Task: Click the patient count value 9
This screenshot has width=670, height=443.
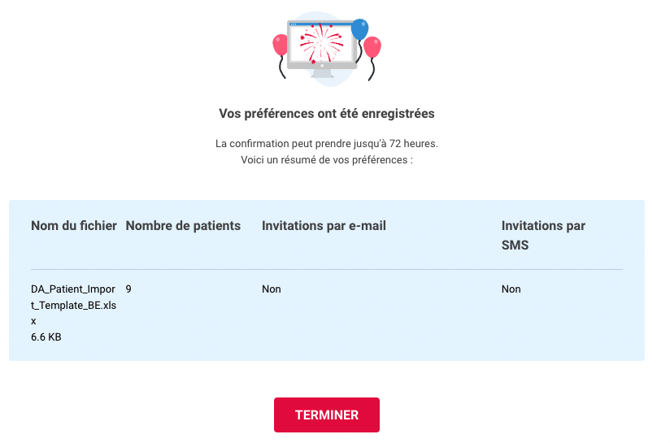Action: click(x=129, y=289)
